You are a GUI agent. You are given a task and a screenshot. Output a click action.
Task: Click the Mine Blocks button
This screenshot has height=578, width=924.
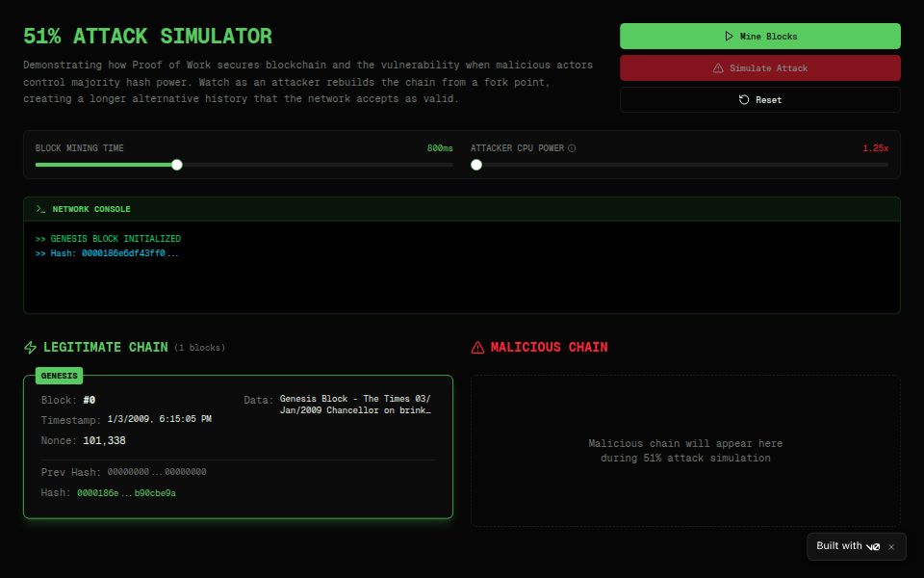759,36
